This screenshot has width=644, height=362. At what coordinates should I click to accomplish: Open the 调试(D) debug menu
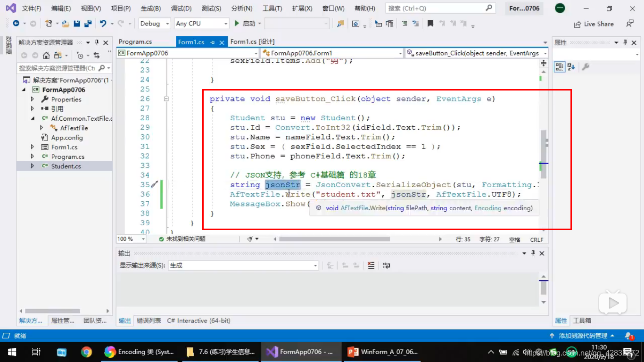pyautogui.click(x=181, y=8)
